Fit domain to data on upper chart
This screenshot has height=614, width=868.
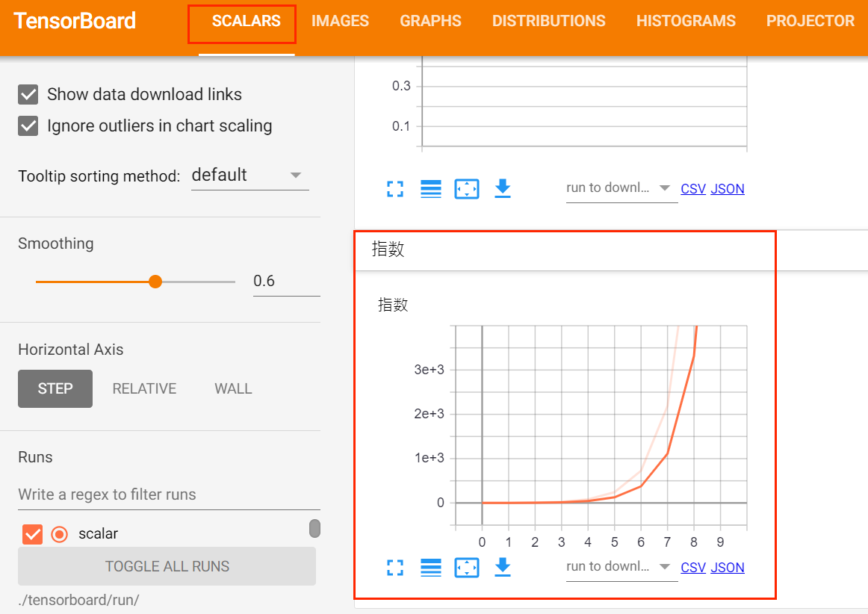pos(467,189)
